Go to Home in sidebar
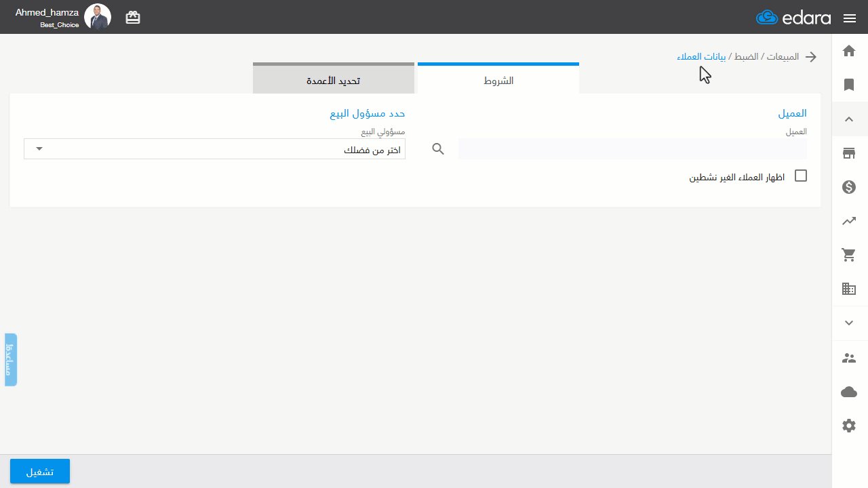 [849, 51]
